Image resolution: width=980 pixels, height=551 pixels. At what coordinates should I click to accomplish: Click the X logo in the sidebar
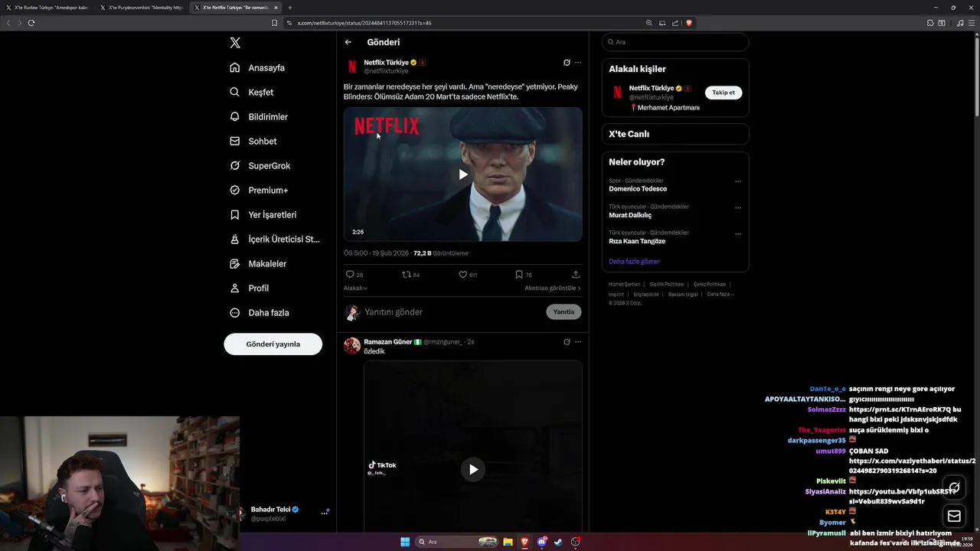[235, 43]
